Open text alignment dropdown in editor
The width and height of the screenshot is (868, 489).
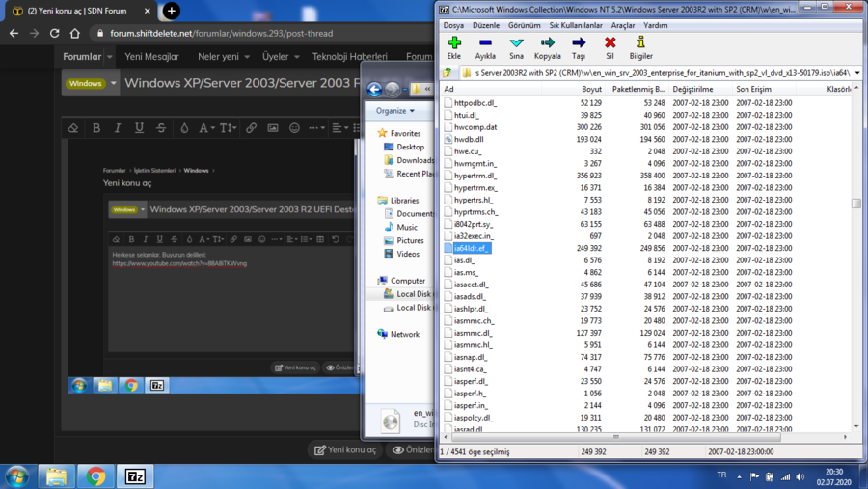[339, 128]
